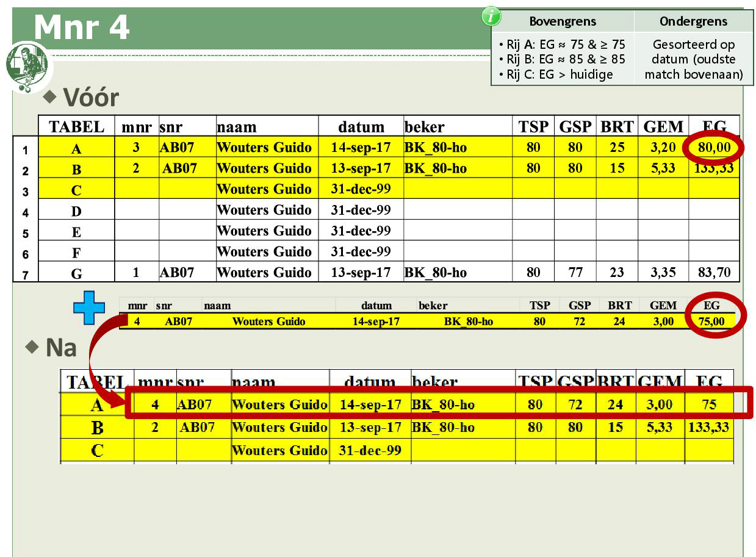The height and width of the screenshot is (557, 756).
Task: Click the EG value 80,00 in the Vóór table
Action: (715, 148)
